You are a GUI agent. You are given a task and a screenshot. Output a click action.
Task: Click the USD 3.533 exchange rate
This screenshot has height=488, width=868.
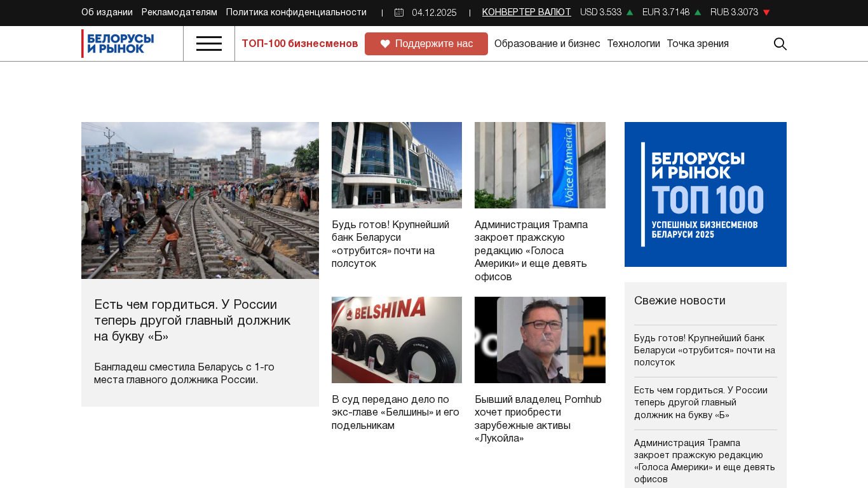(x=601, y=12)
